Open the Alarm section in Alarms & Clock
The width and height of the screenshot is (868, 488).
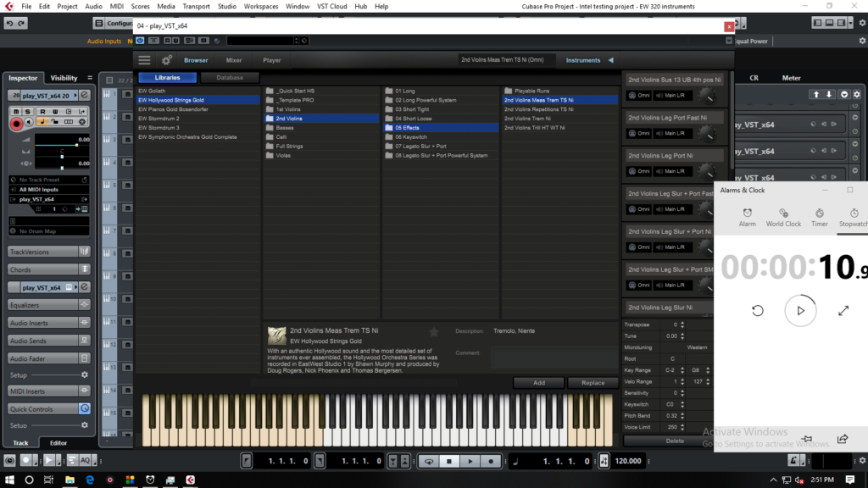(748, 218)
